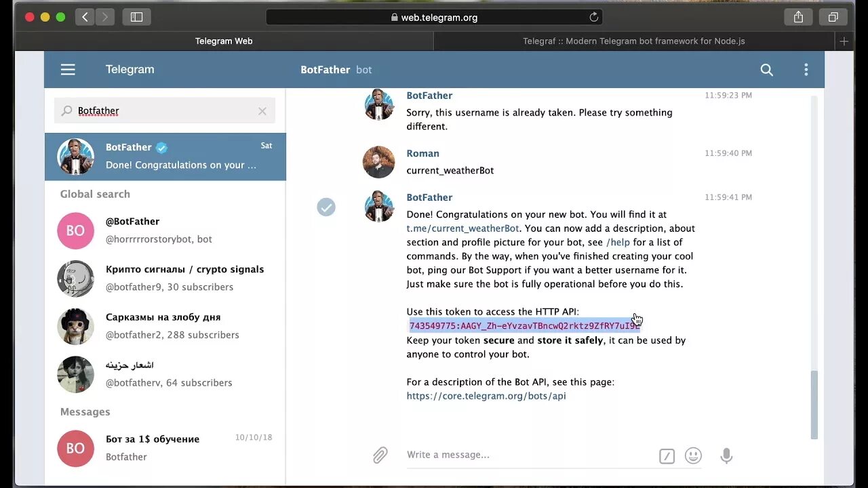Screen dimensions: 868x488
Task: Open the t.me/current_weatherBot link
Action: click(x=462, y=228)
